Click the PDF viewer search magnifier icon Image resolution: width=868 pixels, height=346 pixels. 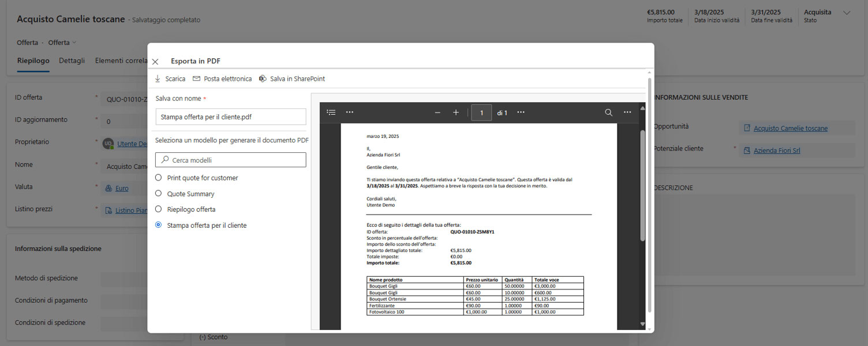point(608,112)
